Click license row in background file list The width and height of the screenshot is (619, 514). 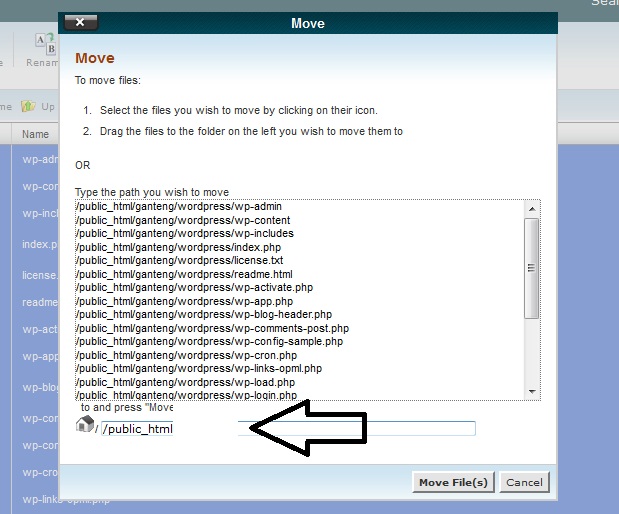pos(40,275)
